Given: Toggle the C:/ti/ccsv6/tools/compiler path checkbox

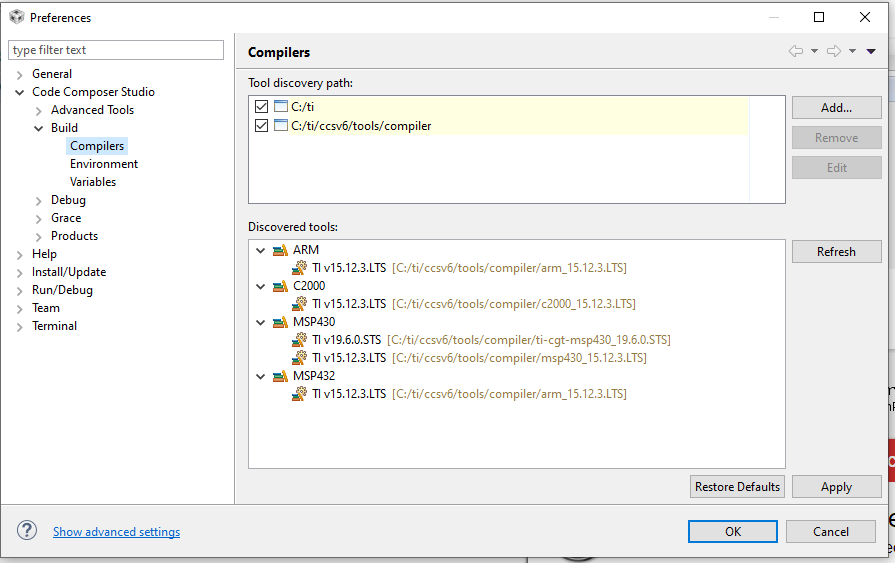Looking at the screenshot, I should tap(262, 126).
